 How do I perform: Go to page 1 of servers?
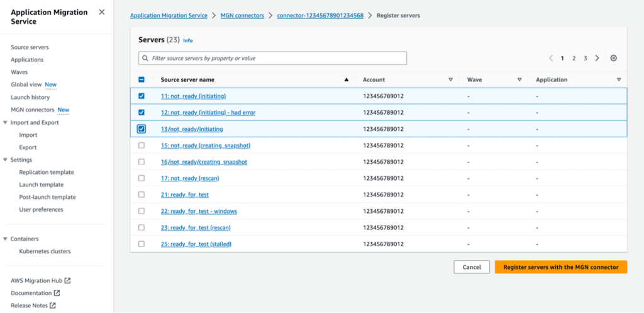pyautogui.click(x=562, y=59)
